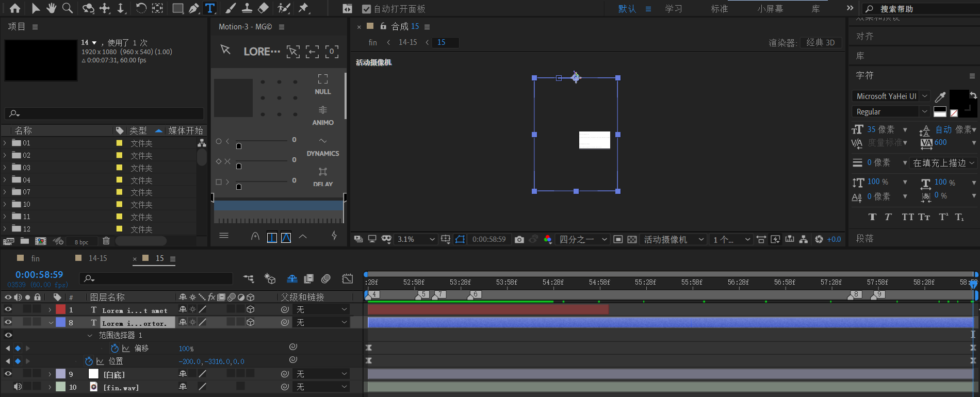Expand folder 01 in Project panel
This screenshot has width=980, height=397.
tap(5, 143)
